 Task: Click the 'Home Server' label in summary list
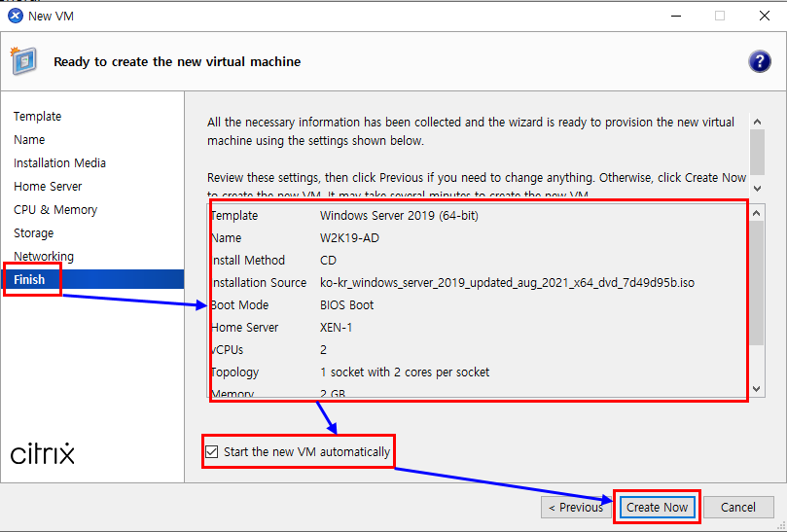click(x=244, y=328)
